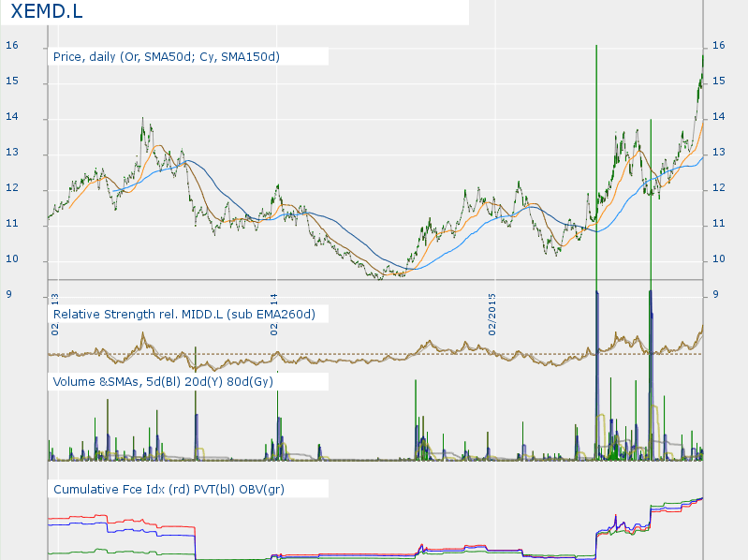Click the right axis price label 10
This screenshot has width=748, height=560.
(x=718, y=259)
